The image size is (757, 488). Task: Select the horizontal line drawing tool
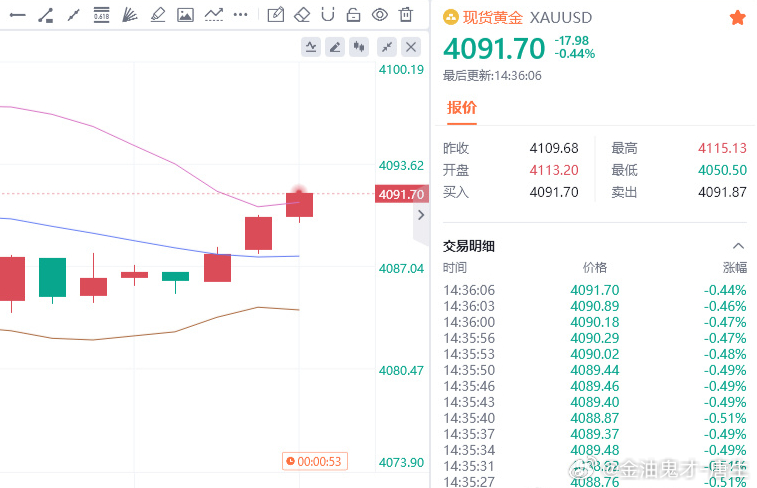pos(17,15)
